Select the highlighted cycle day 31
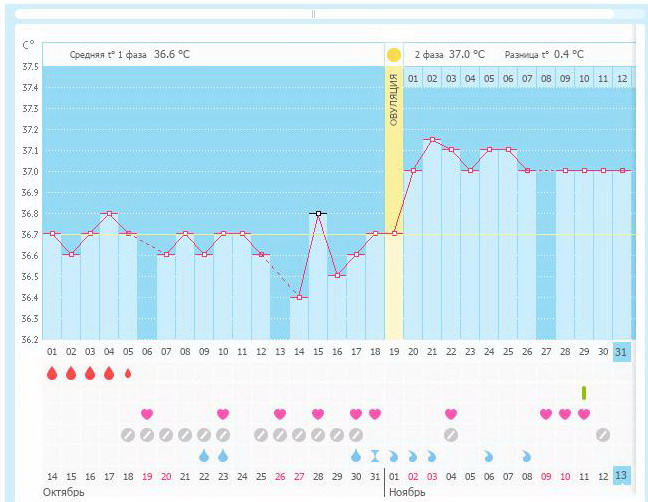The image size is (648, 502). tap(622, 351)
